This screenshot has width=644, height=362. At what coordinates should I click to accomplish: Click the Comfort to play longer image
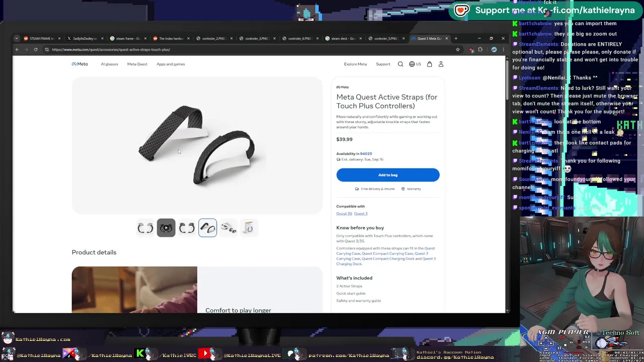[x=134, y=290]
